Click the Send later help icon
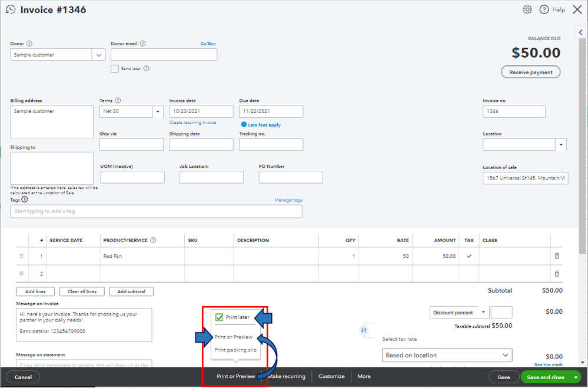Screen dimensions: 588x388 tap(146, 68)
